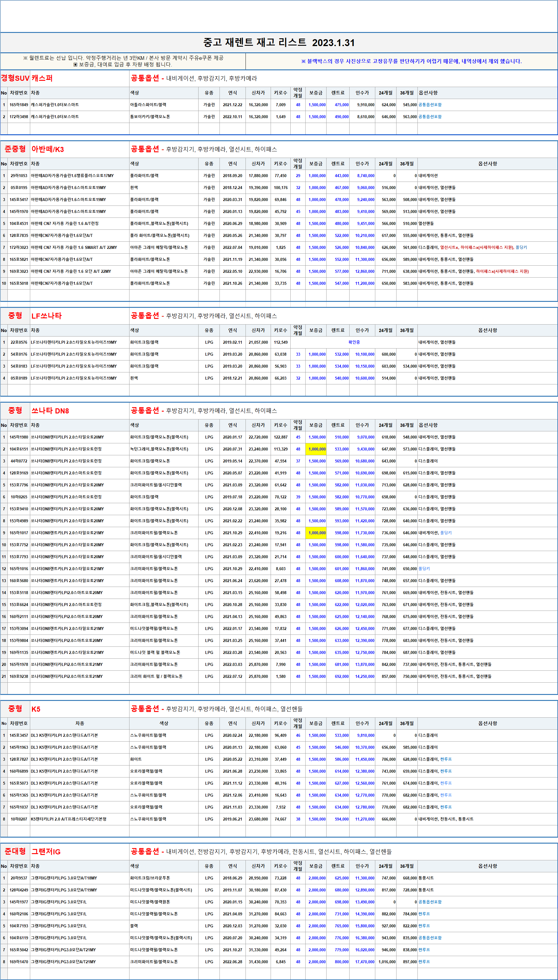The height and width of the screenshot is (980, 558).
Task: Click 24-month value 1,016,000
Action: [387, 962]
